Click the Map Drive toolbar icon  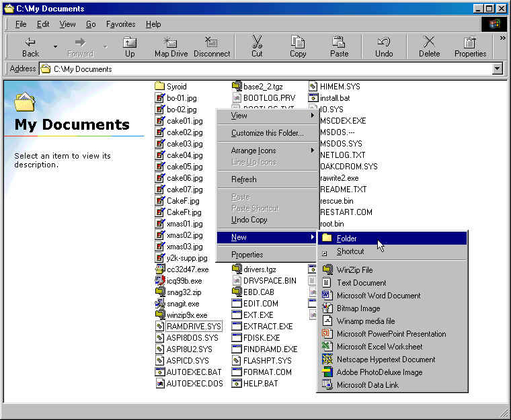171,46
